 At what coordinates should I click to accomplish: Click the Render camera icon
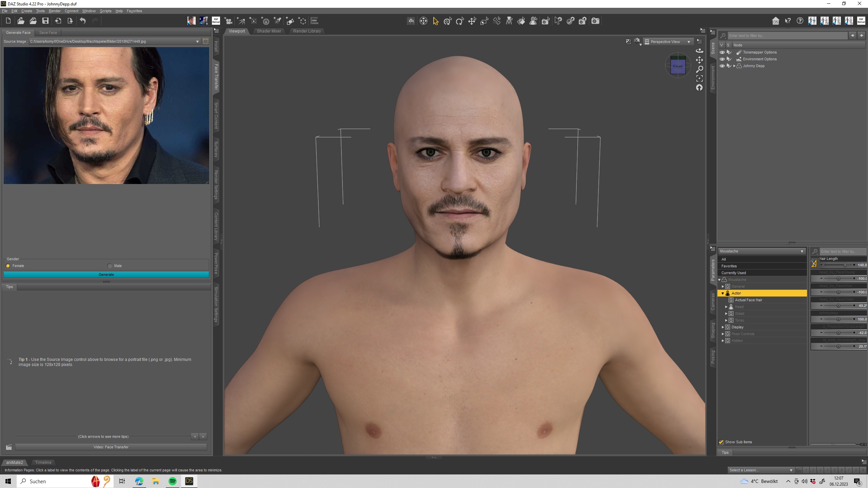595,21
